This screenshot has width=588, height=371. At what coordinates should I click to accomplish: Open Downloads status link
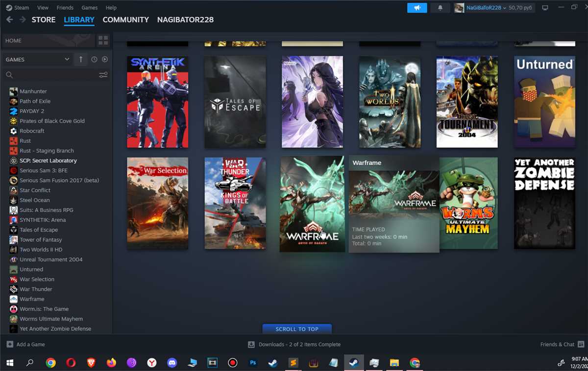click(x=294, y=344)
